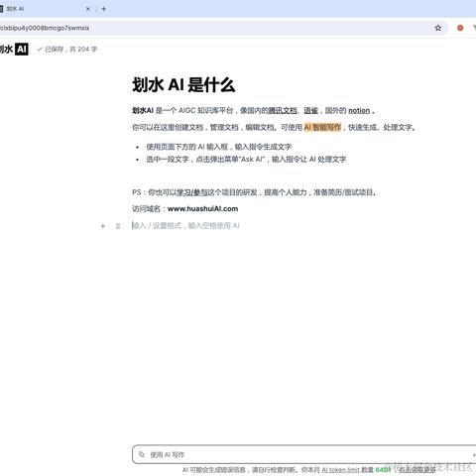
Task: Focus the 使用 AI 写作 input box
Action: coord(303,454)
